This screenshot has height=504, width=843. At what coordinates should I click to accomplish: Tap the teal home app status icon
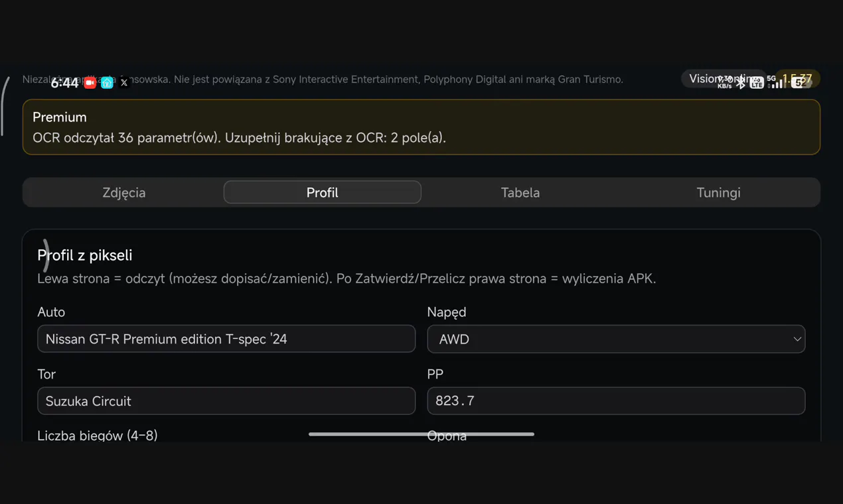tap(107, 83)
